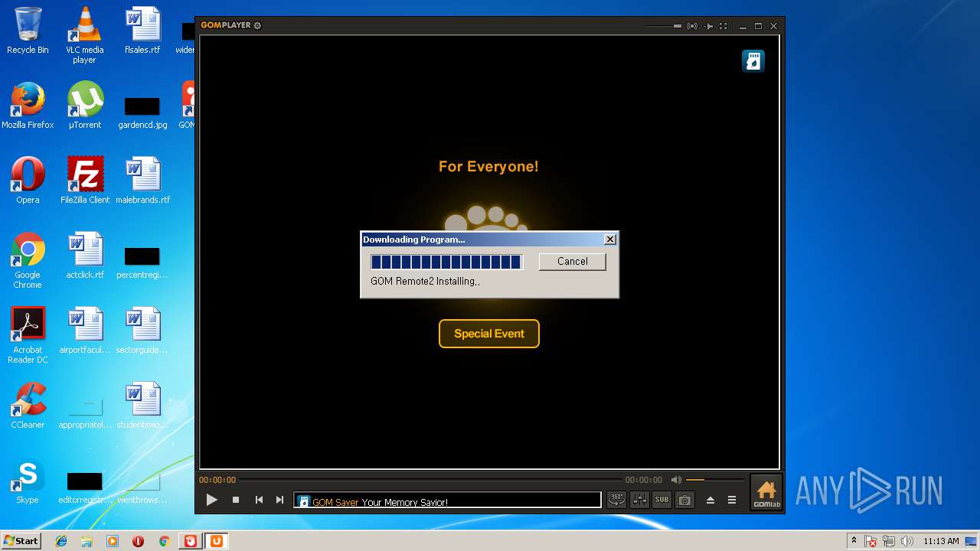980x551 pixels.
Task: Visit GOMlab home button
Action: pos(766,492)
